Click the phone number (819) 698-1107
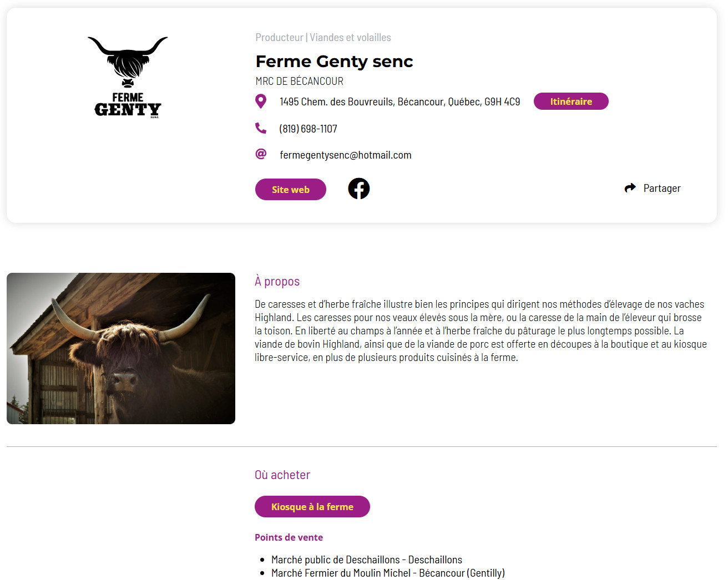This screenshot has width=728, height=580. [x=308, y=129]
